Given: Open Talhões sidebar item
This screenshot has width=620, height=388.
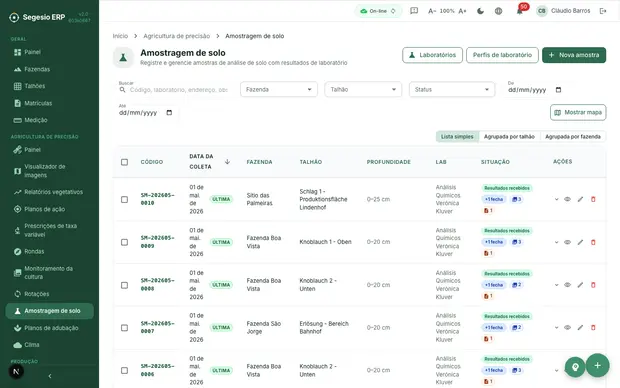Looking at the screenshot, I should (49, 86).
